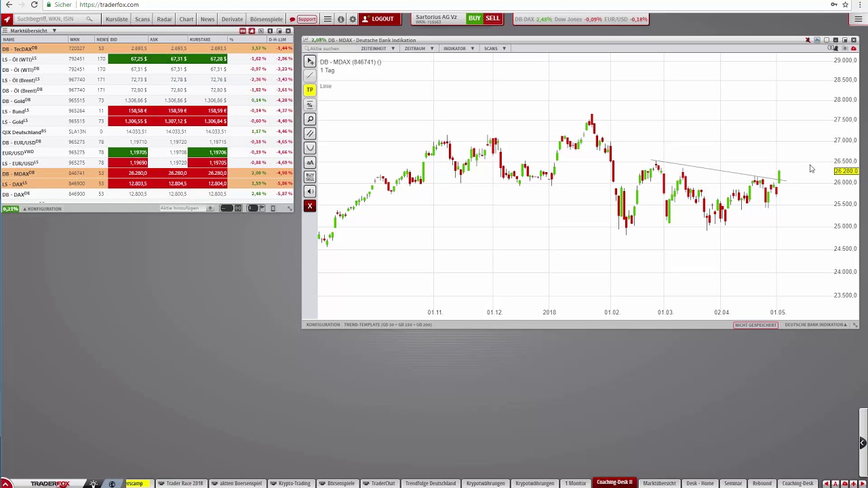The image size is (868, 488).
Task: Switch to Desk - Home tab
Action: (700, 483)
